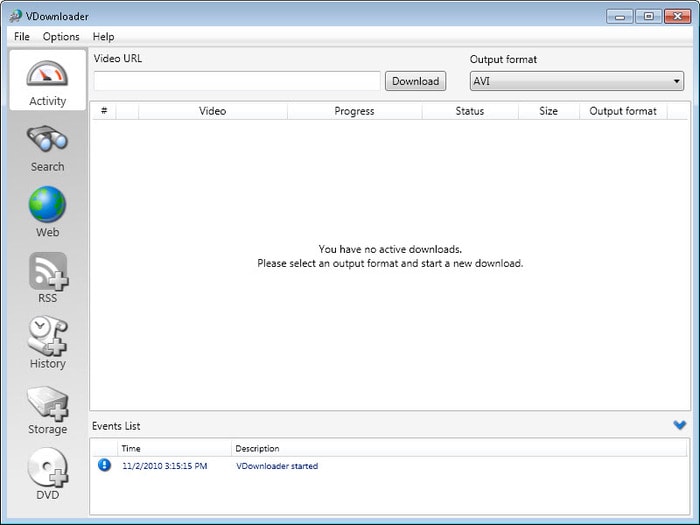Click inside the Video URL input field
Image resolution: width=700 pixels, height=525 pixels.
click(237, 81)
